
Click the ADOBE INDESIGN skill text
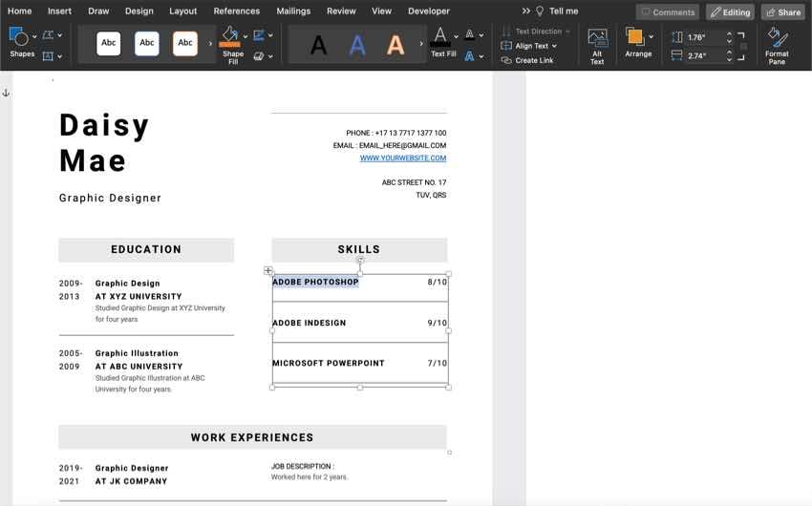[x=310, y=323]
